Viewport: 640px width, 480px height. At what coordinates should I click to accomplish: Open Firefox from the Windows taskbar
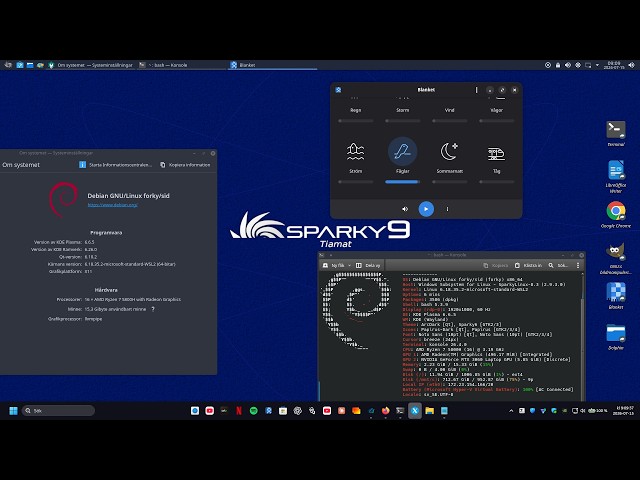click(x=385, y=411)
